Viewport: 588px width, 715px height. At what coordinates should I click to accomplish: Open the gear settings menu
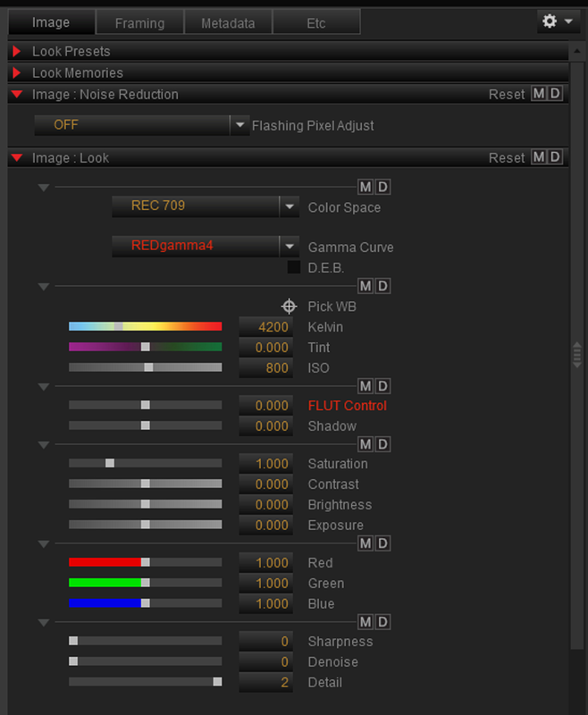[558, 21]
